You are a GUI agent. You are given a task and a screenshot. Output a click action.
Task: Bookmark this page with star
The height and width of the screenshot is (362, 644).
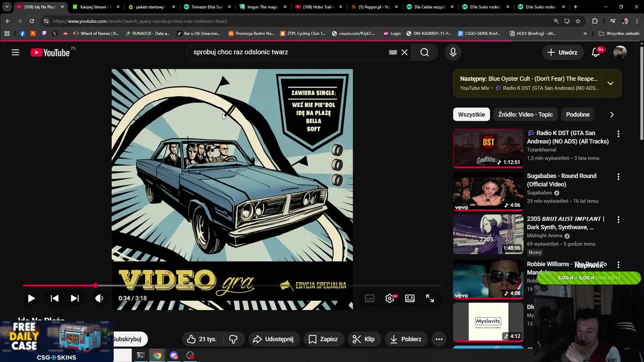click(x=578, y=21)
